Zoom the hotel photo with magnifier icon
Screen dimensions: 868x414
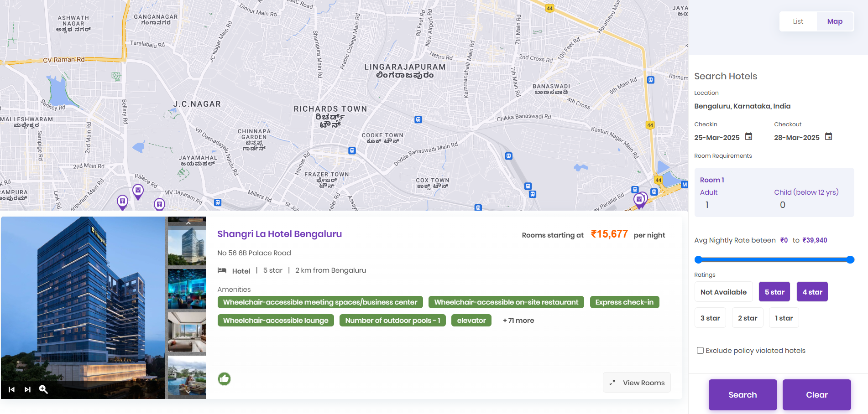coord(43,389)
